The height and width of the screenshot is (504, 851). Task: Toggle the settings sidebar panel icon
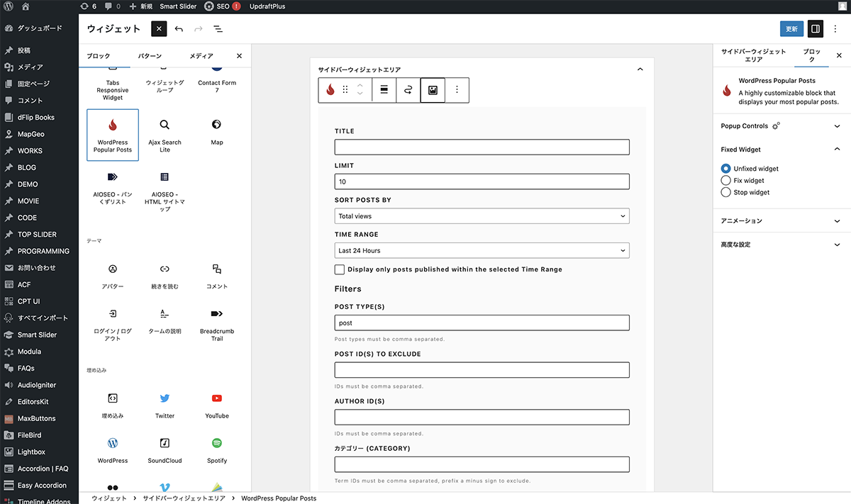click(816, 29)
